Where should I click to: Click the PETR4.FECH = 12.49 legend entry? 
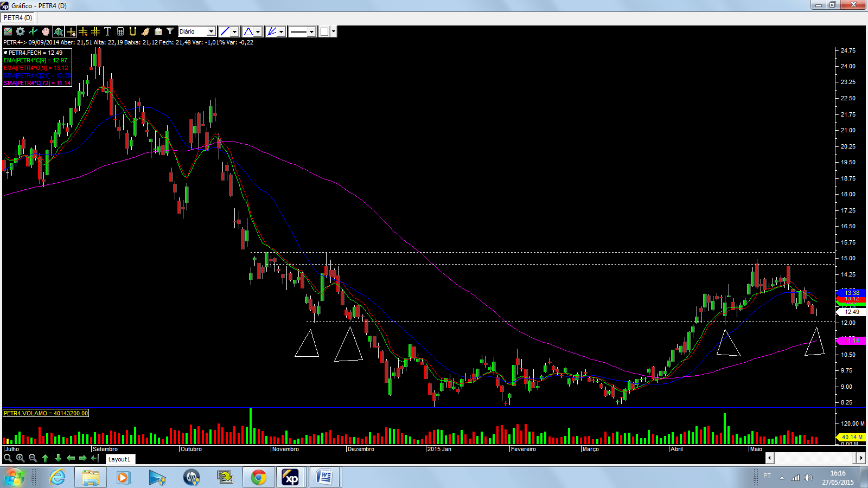pos(35,53)
